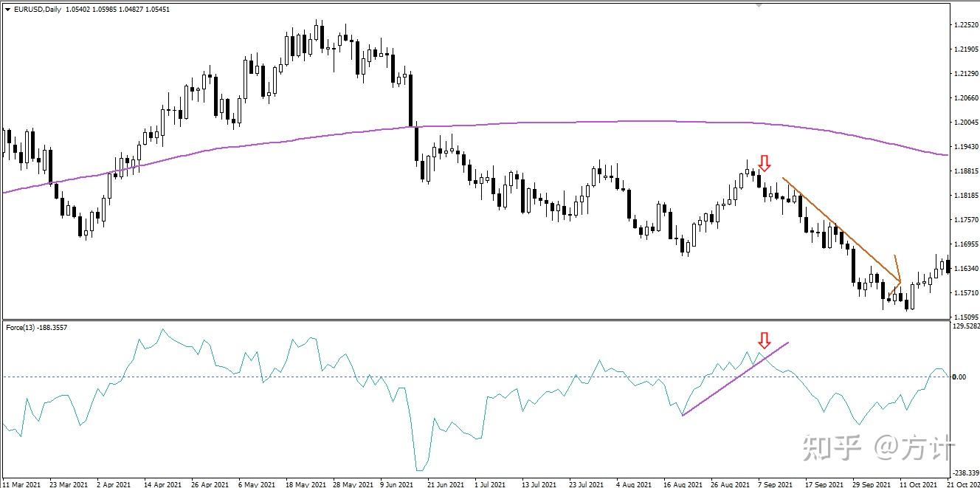Click the Force(13) -188.3557 indicator label
Image resolution: width=980 pixels, height=488 pixels.
click(36, 327)
